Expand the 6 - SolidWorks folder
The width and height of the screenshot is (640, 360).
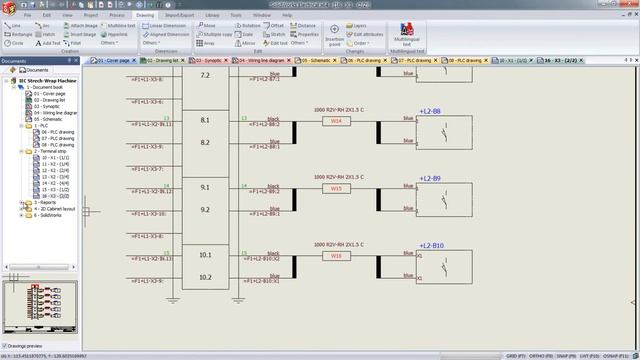[21, 215]
